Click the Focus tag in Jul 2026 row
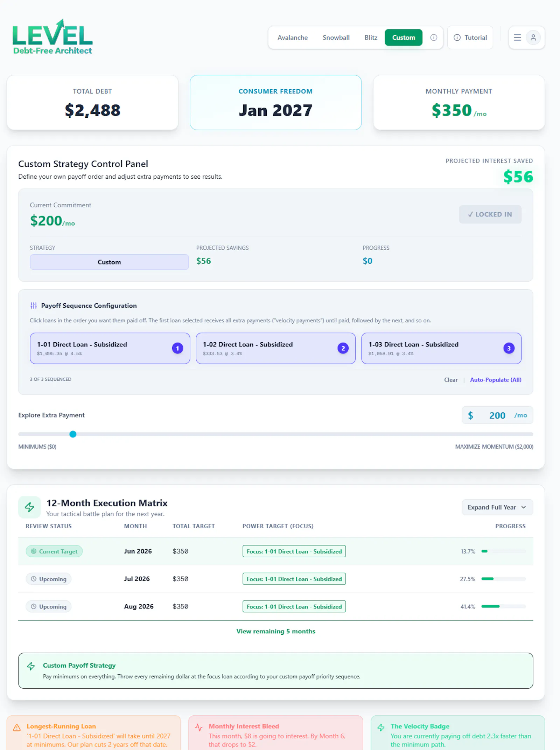The width and height of the screenshot is (560, 750). tap(294, 579)
